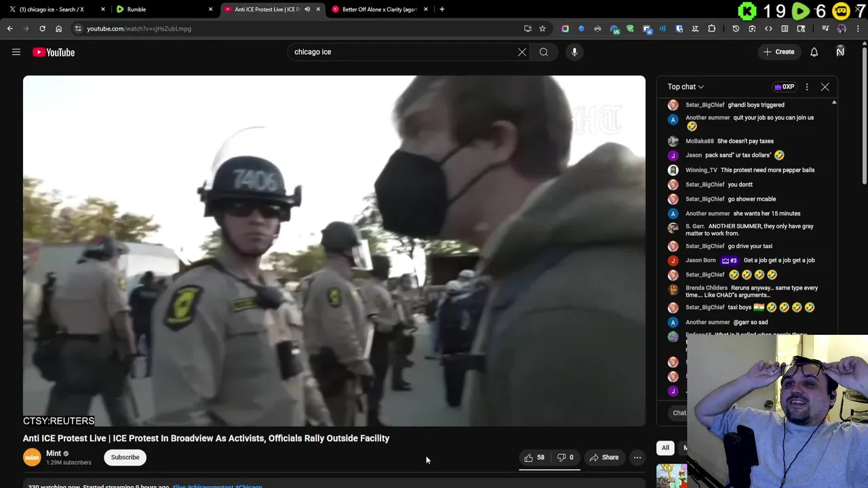Open live chat more options menu
The height and width of the screenshot is (488, 868).
(x=807, y=87)
